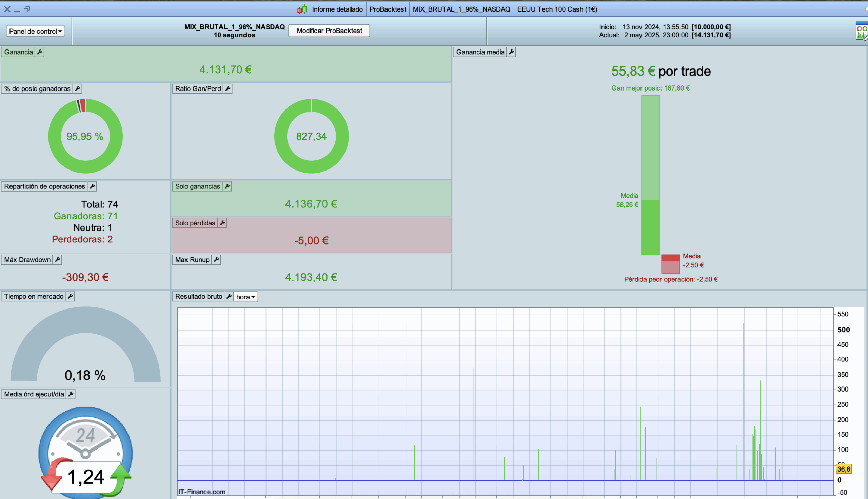Click the candlestick chart icon in title bar
Image resolution: width=868 pixels, height=499 pixels.
pyautogui.click(x=302, y=9)
